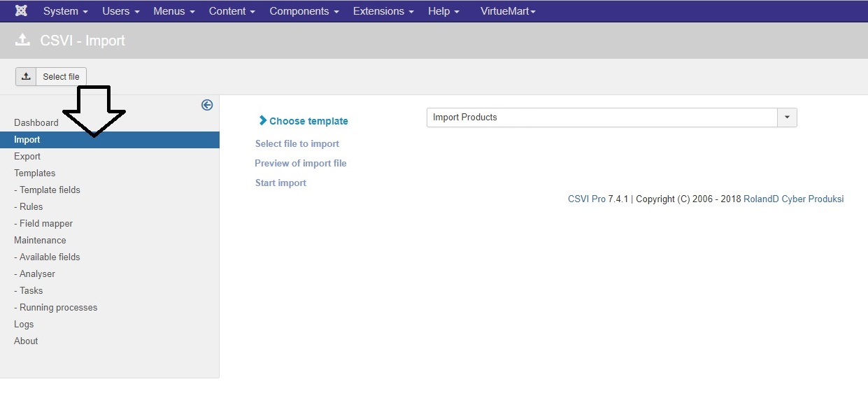Open the Extensions menu

click(x=383, y=11)
